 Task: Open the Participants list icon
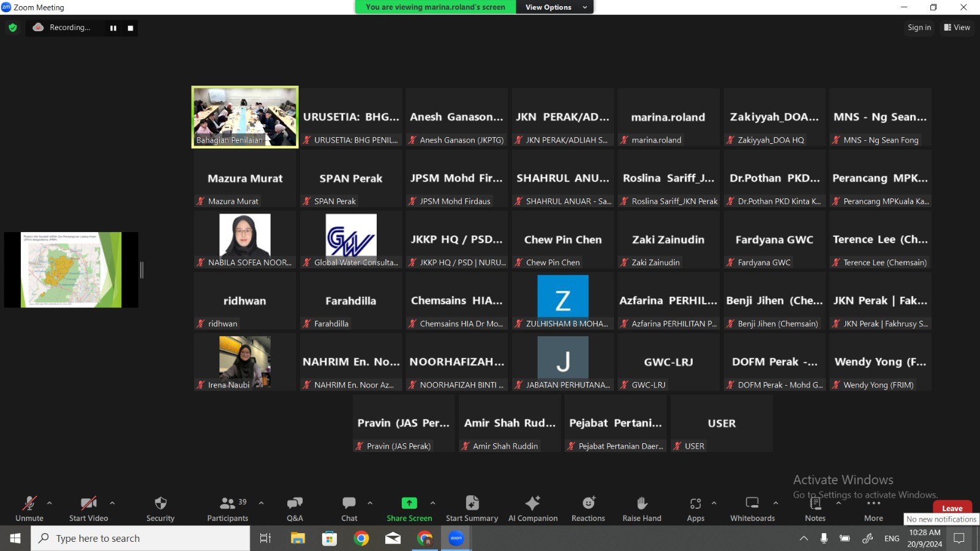pos(227,503)
